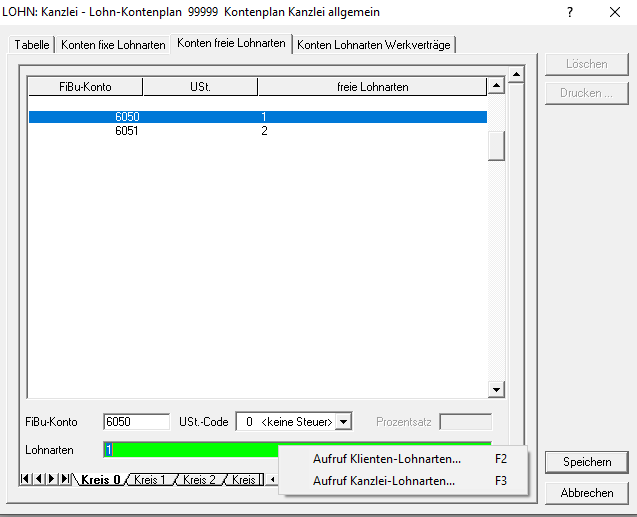Choose Aufruf Klienten-Lohnarten from context menu
Screen dimensions: 637x517
click(x=387, y=459)
